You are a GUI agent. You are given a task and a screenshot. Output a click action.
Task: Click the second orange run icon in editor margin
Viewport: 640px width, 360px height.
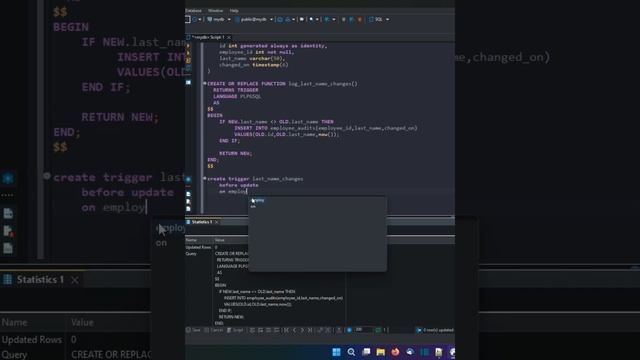[188, 53]
